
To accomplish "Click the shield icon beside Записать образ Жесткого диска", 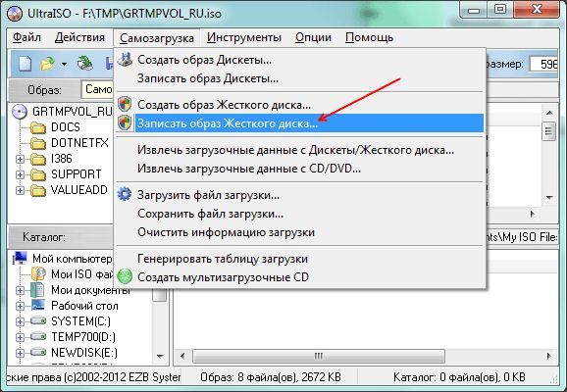I will point(125,122).
